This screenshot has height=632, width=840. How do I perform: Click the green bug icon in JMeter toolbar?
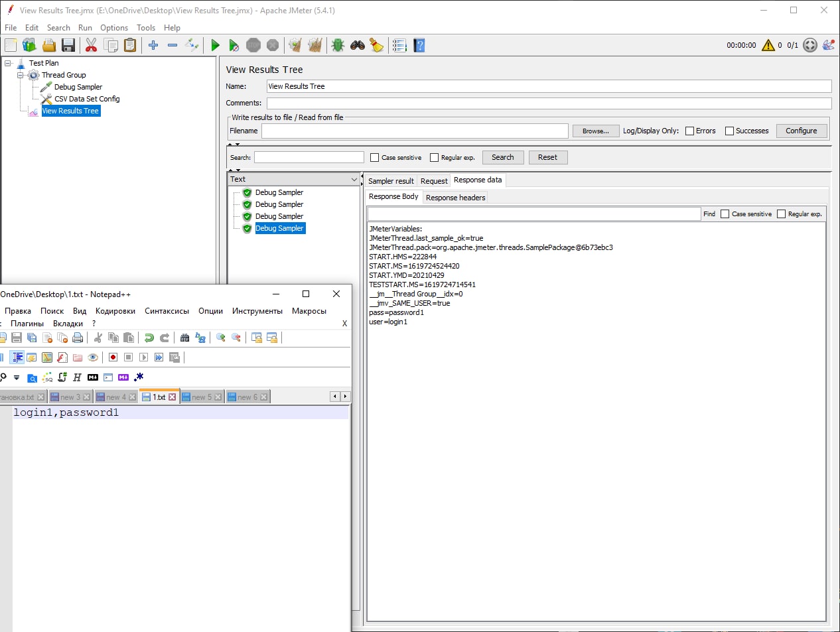[x=338, y=45]
